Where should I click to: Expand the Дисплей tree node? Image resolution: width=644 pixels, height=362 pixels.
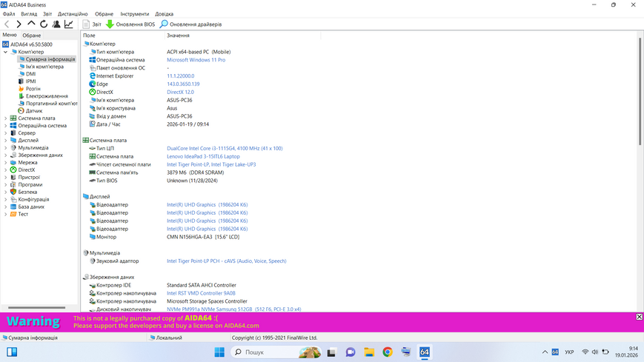click(5, 141)
